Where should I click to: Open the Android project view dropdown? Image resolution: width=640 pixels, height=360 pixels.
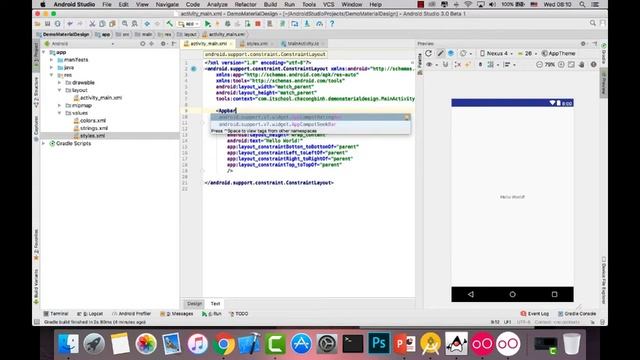click(x=80, y=44)
